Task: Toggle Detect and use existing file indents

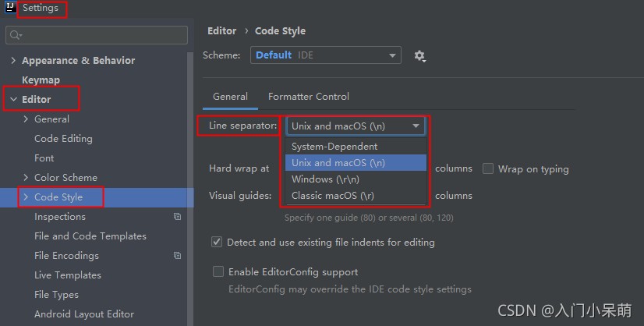Action: coord(218,243)
